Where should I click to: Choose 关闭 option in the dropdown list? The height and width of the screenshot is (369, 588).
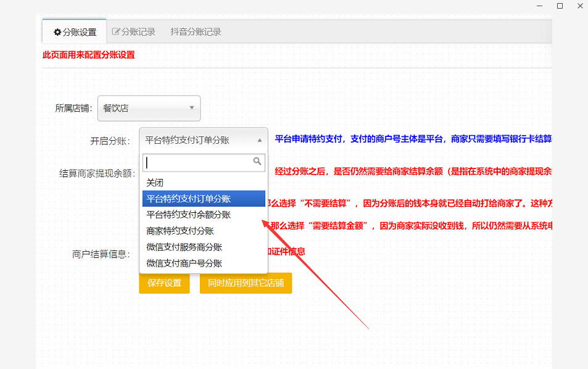click(155, 183)
